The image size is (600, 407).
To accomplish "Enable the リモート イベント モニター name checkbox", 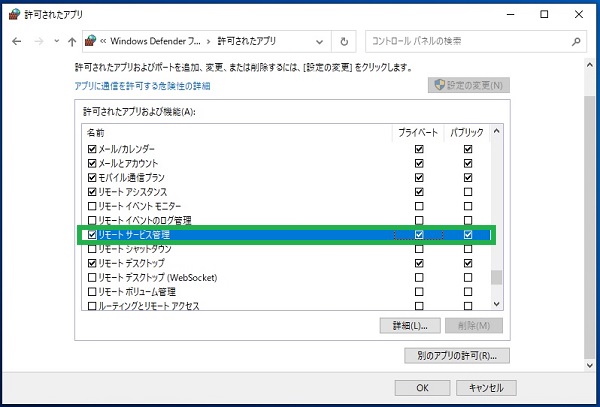I will 92,206.
